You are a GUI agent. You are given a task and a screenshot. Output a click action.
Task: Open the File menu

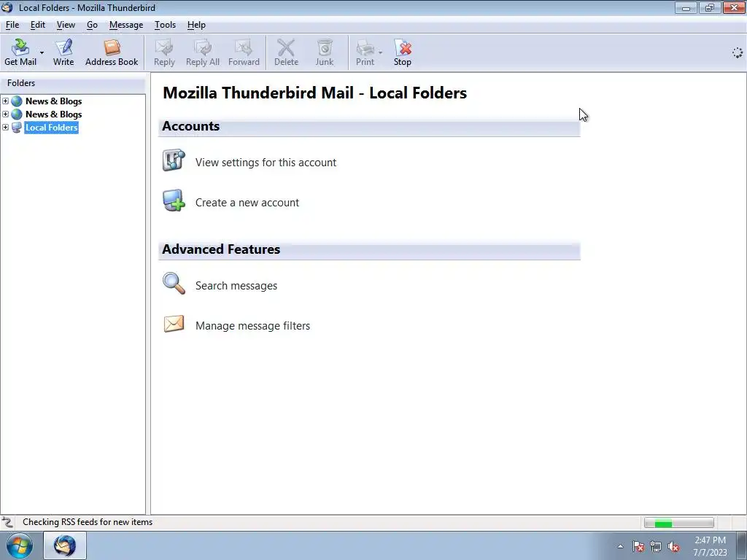tap(12, 25)
